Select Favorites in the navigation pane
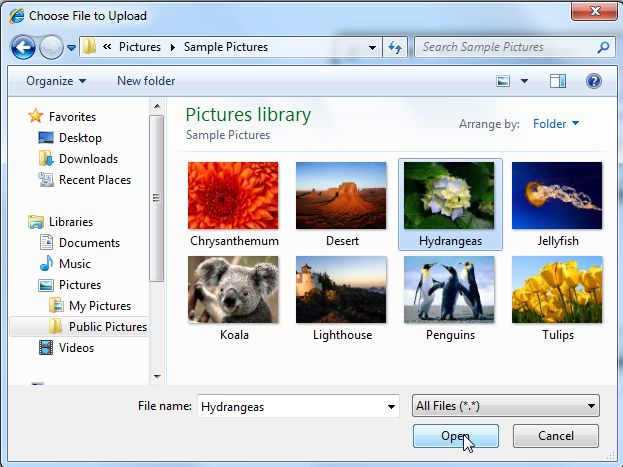 [62, 116]
